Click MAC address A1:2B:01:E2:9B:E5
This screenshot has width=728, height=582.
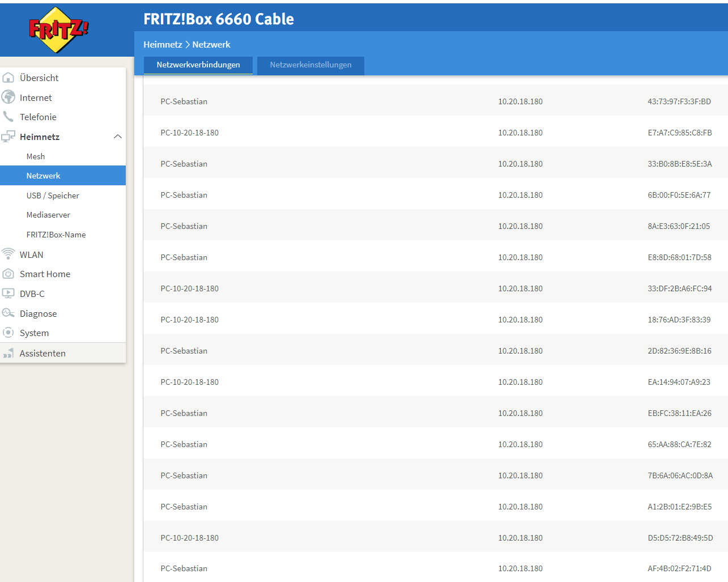(x=680, y=507)
